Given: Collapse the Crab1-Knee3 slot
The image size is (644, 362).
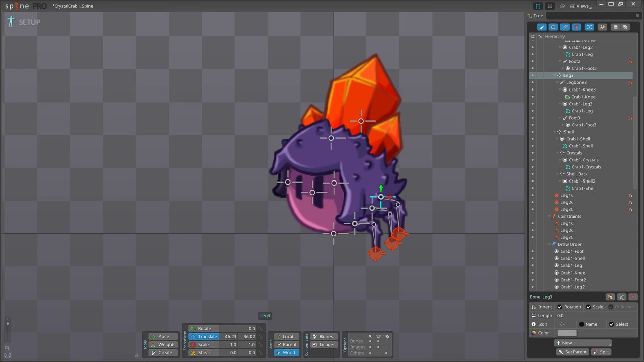Looking at the screenshot, I should [561, 89].
